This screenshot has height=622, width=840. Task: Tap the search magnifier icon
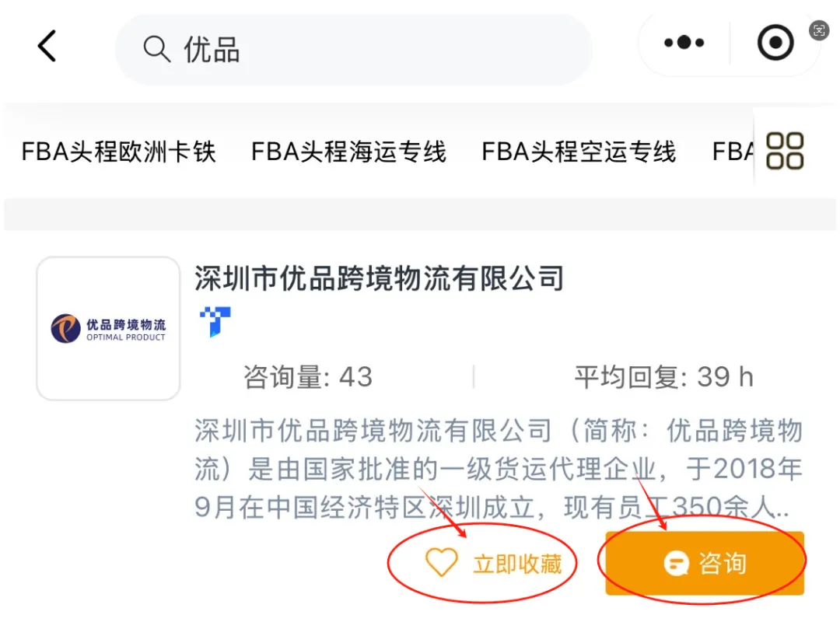coord(156,48)
